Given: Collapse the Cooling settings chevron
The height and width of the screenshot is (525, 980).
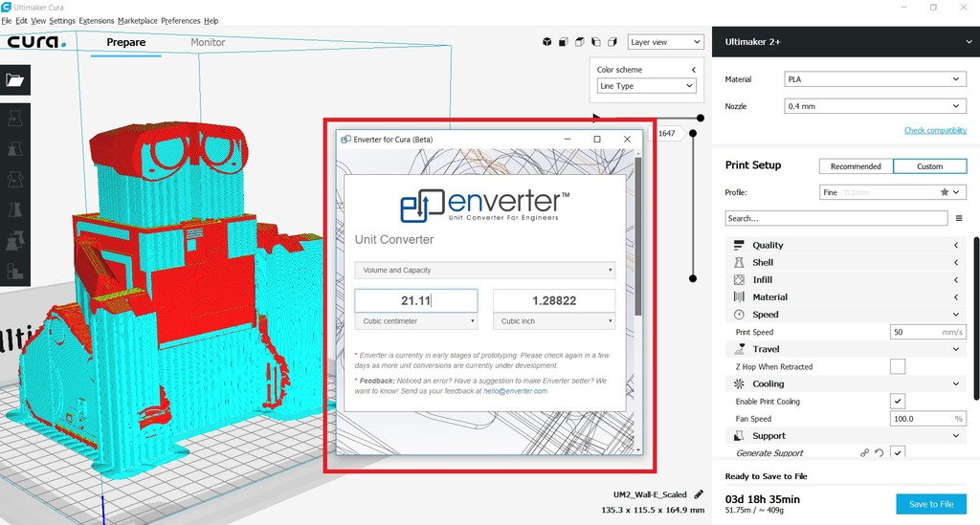Looking at the screenshot, I should [956, 383].
